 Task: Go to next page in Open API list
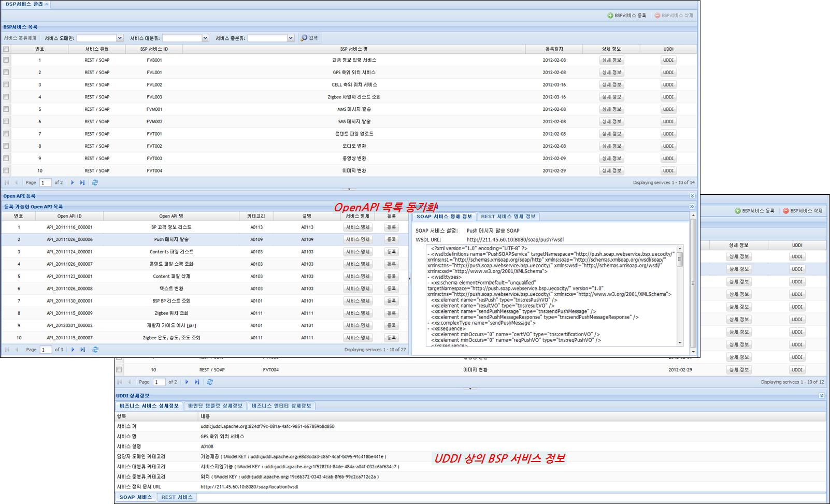[73, 350]
